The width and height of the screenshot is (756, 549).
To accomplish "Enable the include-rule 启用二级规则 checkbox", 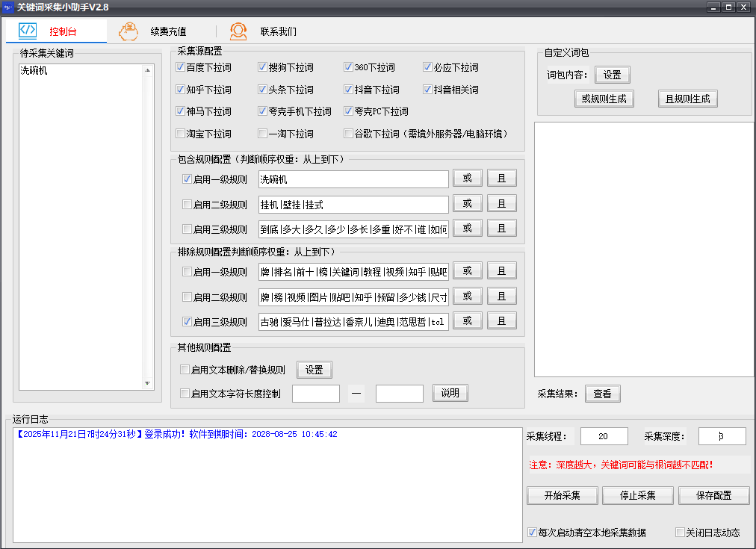I will [188, 205].
